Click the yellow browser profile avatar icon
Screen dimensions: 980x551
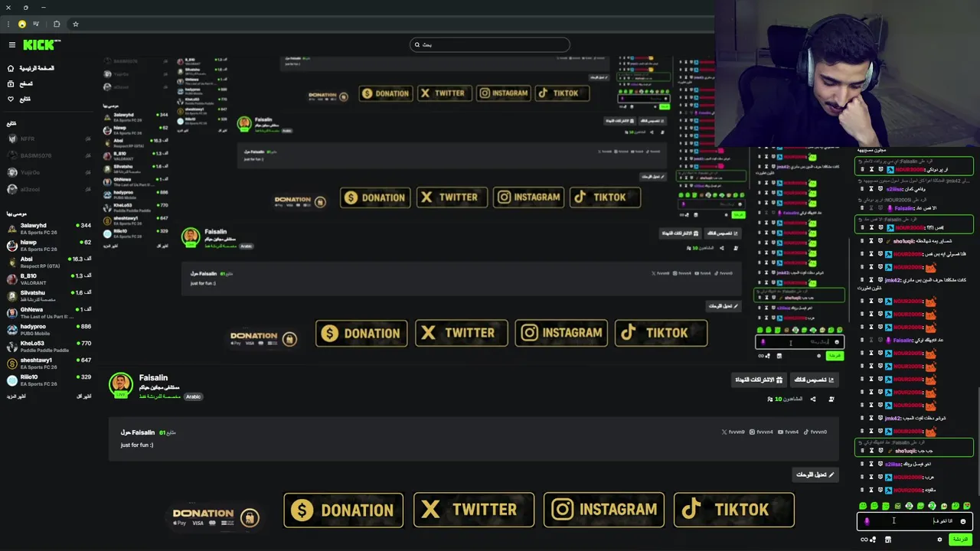[x=22, y=24]
